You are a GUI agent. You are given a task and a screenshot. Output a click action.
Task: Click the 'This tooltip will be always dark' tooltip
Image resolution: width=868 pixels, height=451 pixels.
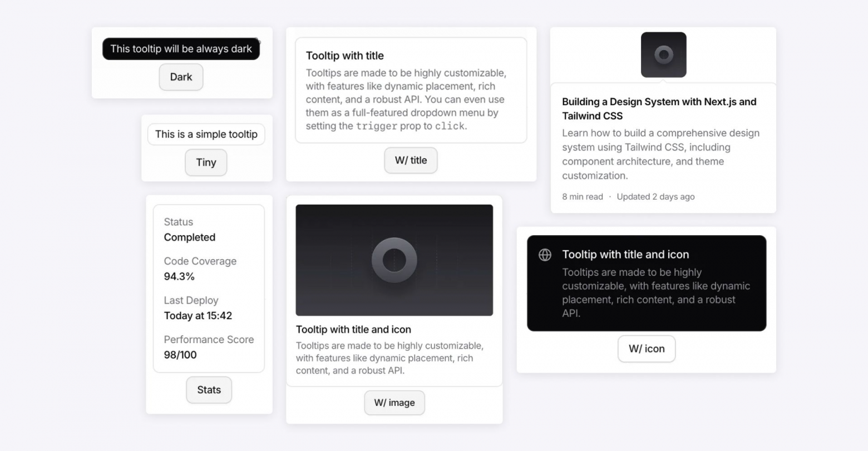point(181,49)
